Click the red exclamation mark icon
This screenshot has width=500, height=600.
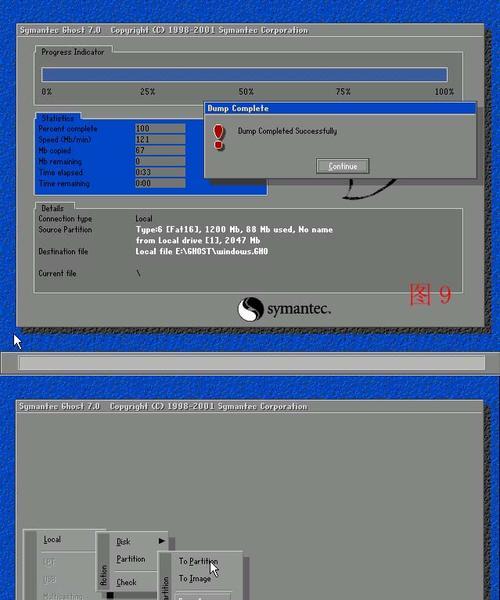tap(218, 137)
